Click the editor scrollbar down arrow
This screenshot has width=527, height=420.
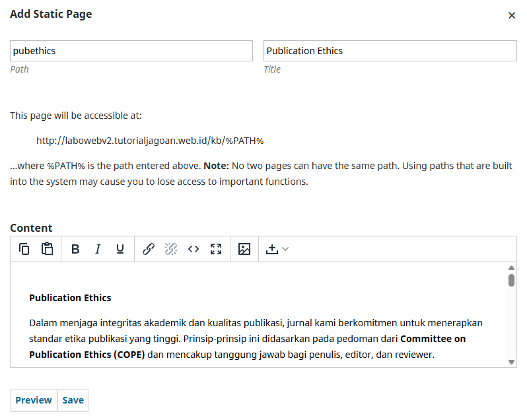pos(511,362)
